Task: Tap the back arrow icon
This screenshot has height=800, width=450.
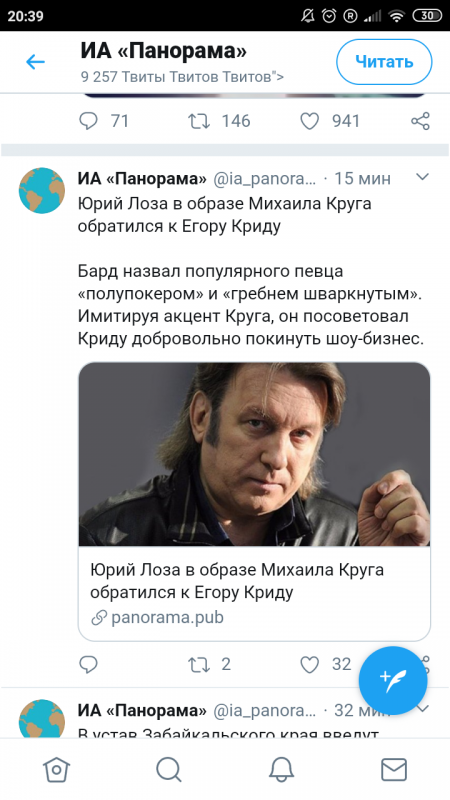Action: (x=35, y=62)
